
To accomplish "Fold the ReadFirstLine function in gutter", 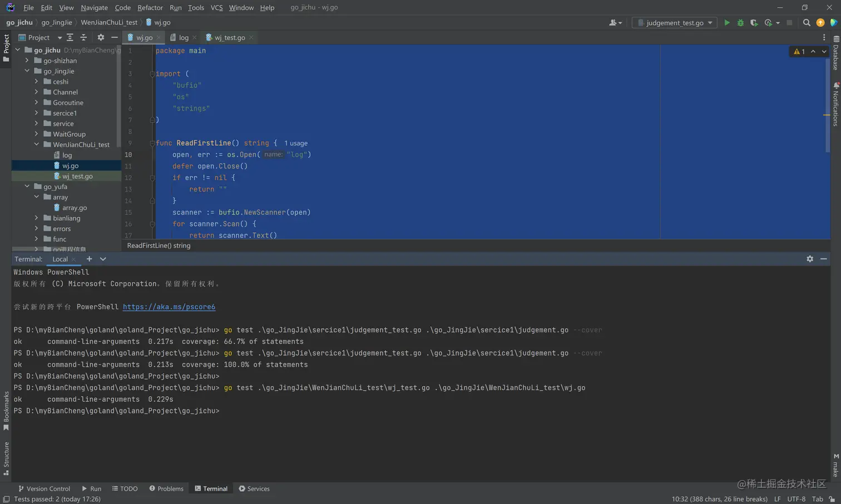I will click(152, 143).
